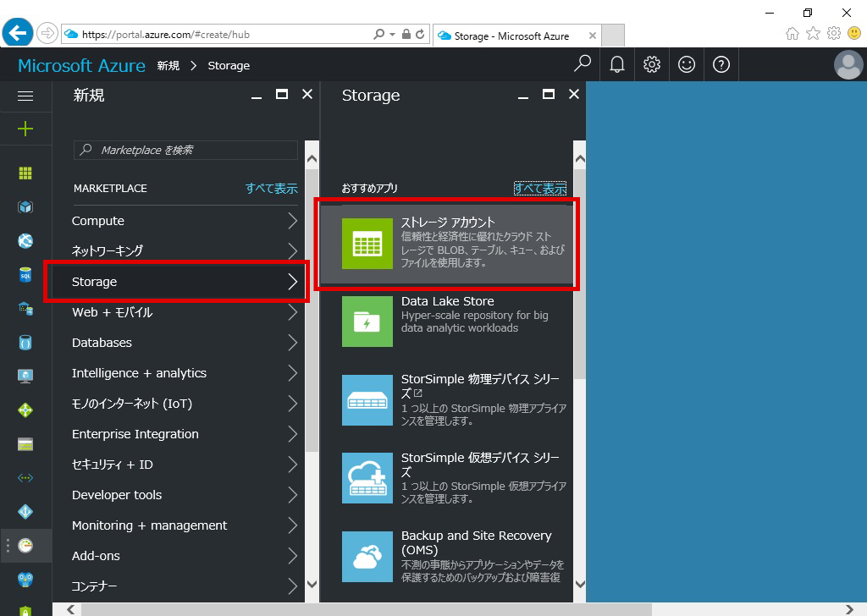Open All resources grid icon in sidebar

(25, 173)
